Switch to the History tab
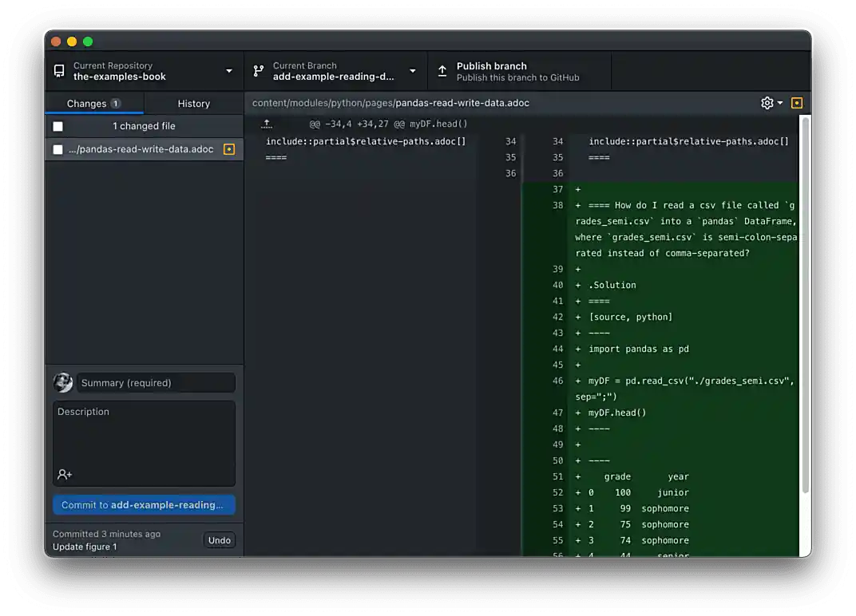 (x=193, y=103)
